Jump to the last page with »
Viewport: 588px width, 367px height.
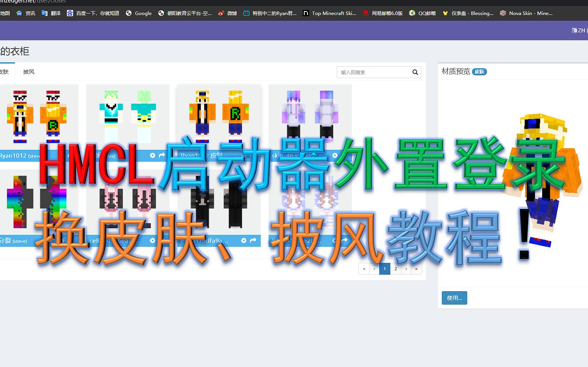point(416,269)
